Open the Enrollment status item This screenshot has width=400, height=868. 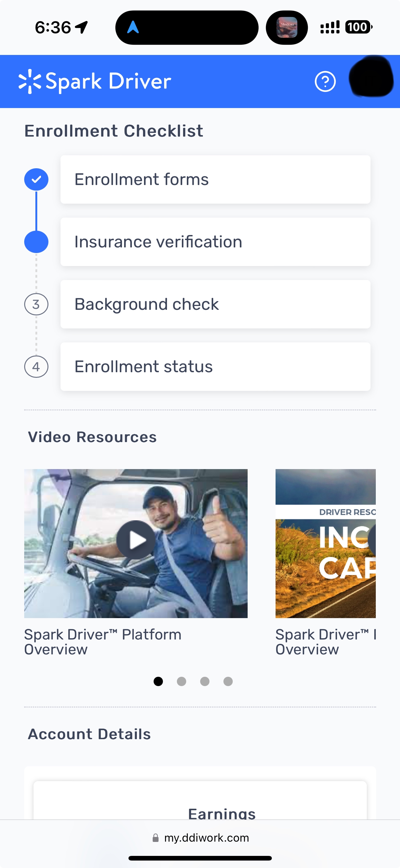[215, 367]
